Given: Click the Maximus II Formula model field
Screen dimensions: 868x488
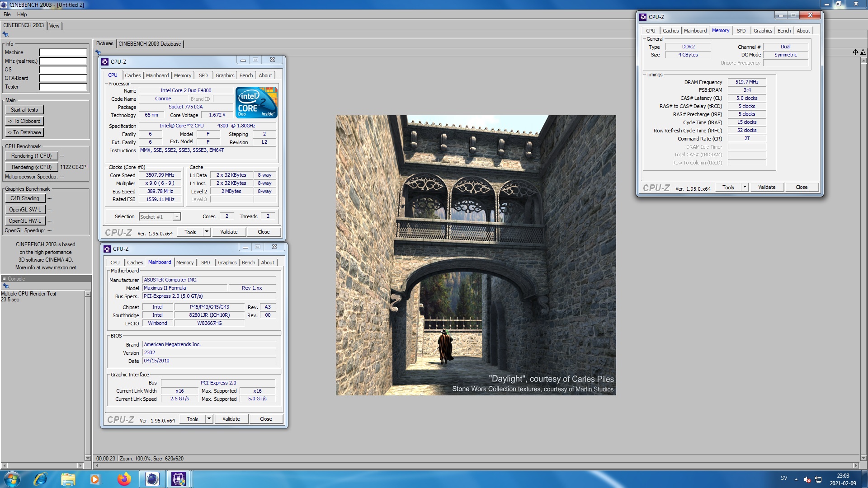Looking at the screenshot, I should [184, 288].
